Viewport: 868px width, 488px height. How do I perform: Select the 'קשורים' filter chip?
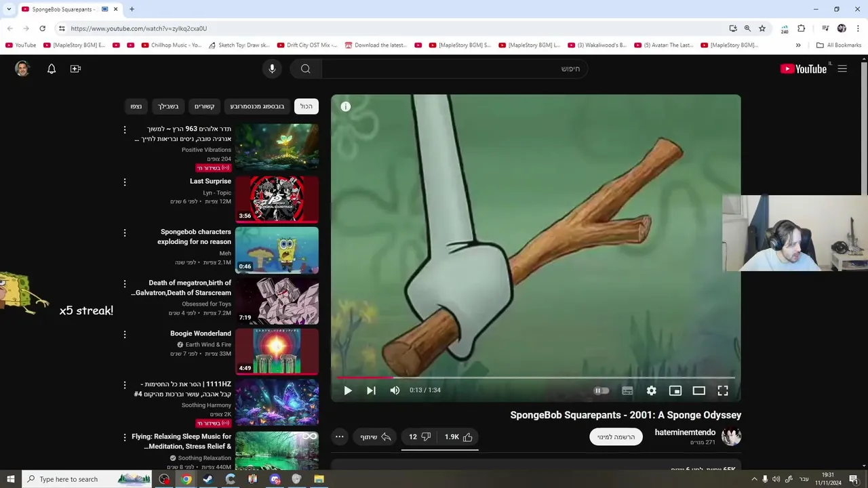point(204,106)
